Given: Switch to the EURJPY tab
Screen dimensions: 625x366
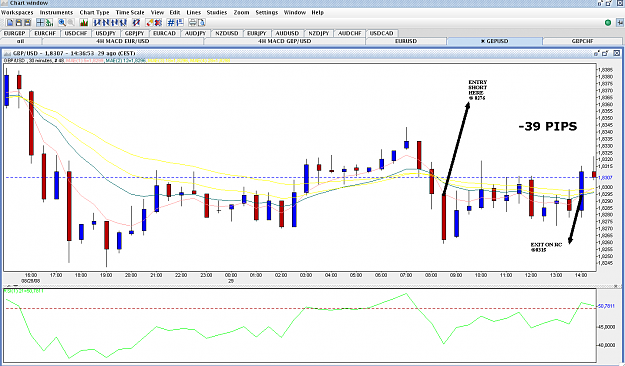Looking at the screenshot, I should pyautogui.click(x=257, y=33).
